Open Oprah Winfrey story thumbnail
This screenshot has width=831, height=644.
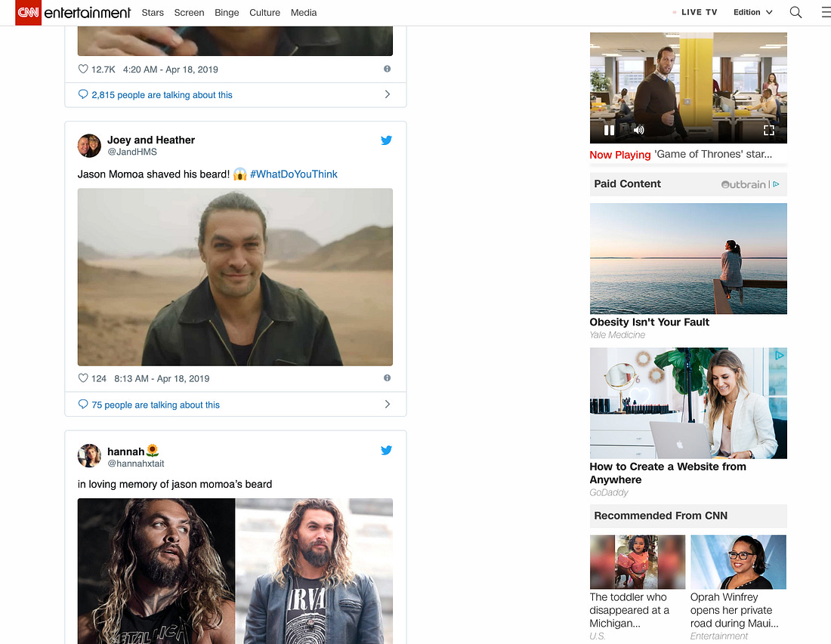[x=738, y=562]
